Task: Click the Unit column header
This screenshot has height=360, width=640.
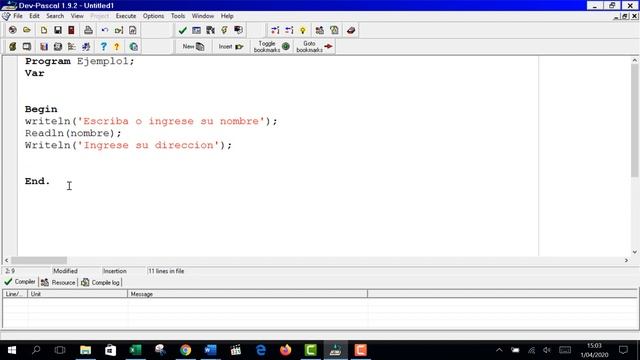Action: coord(78,294)
